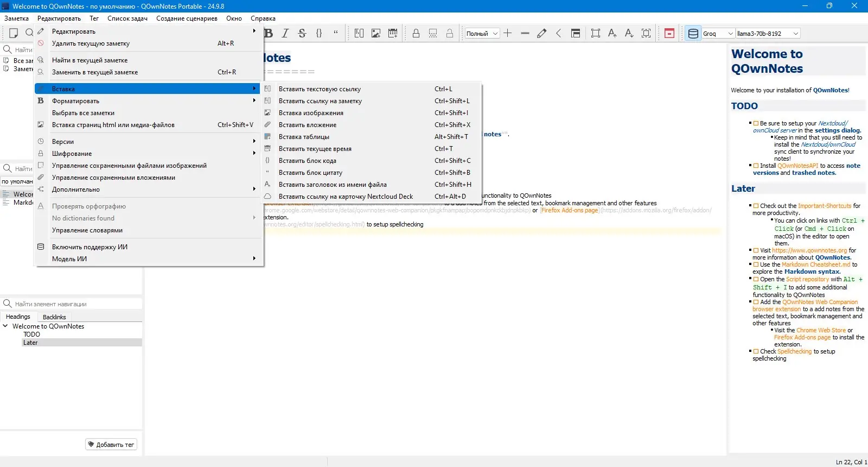This screenshot has width=868, height=467.
Task: Insert a code block via the braces toolbar icon
Action: coord(319,33)
